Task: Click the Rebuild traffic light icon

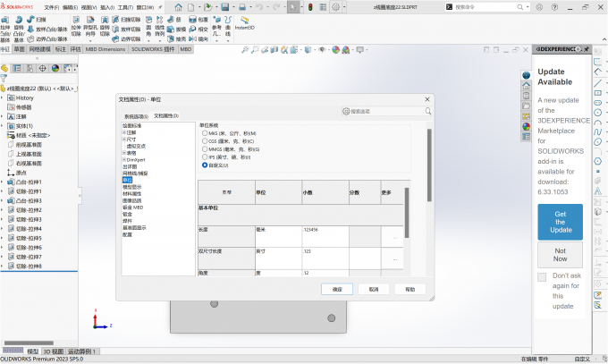Action: coord(310,7)
